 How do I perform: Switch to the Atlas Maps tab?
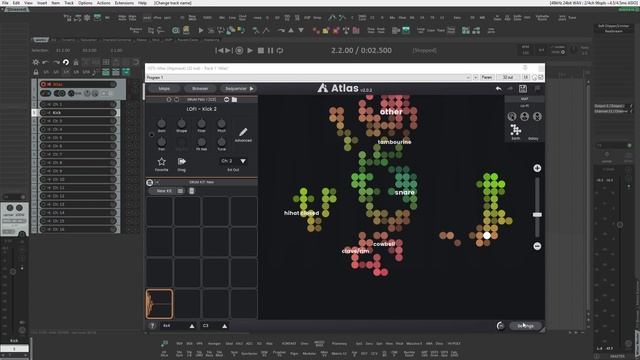tap(164, 89)
